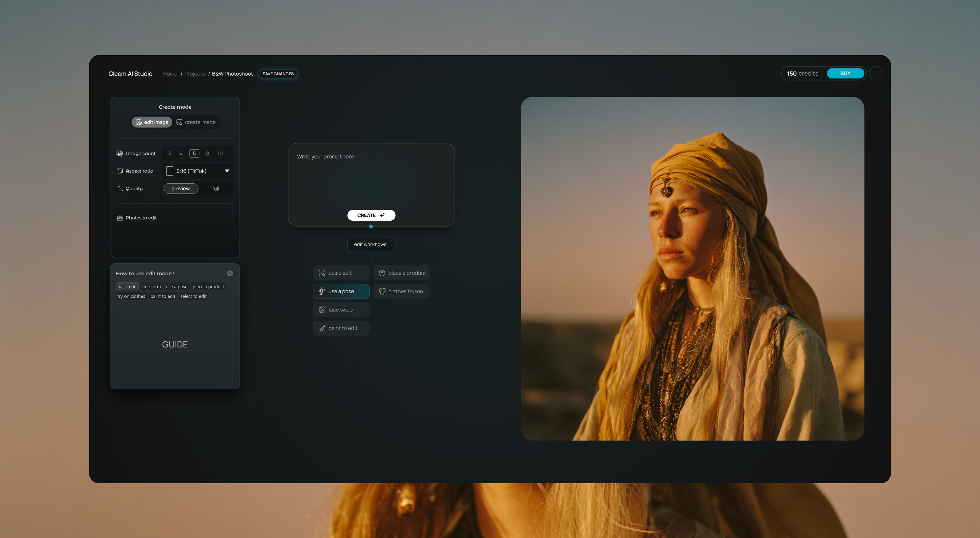The image size is (980, 538).
Task: Select the paint to edit brush icon
Action: 322,328
